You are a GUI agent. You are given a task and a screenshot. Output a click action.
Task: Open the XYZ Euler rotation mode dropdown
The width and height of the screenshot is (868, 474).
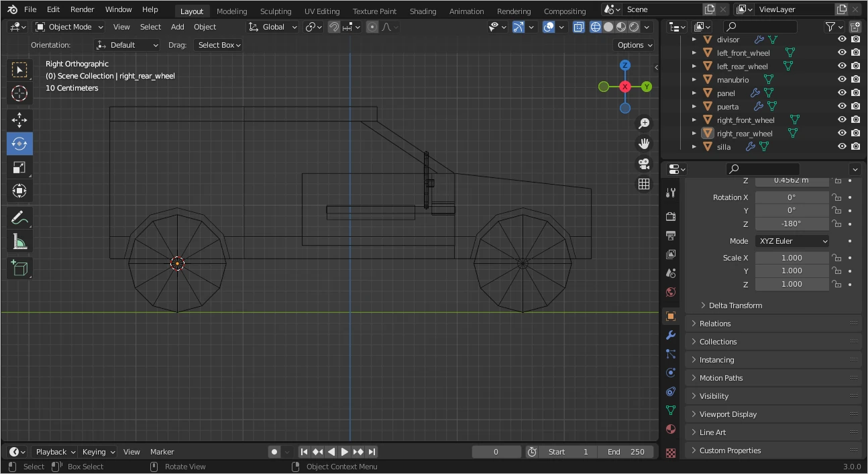(792, 241)
